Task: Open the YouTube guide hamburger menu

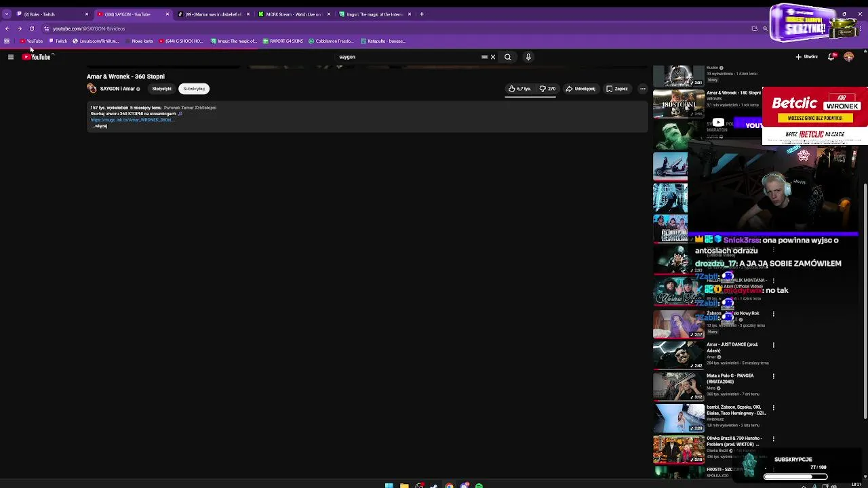Action: [11, 57]
